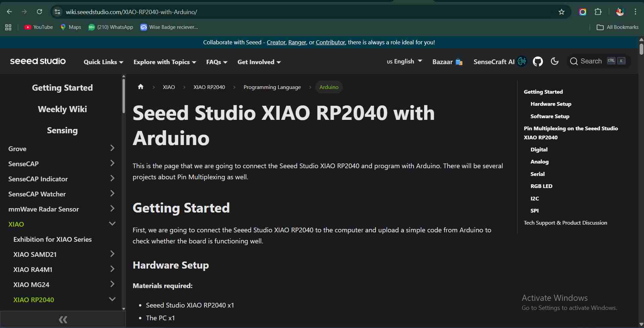
Task: Click the XIAO breadcrumb
Action: [169, 87]
